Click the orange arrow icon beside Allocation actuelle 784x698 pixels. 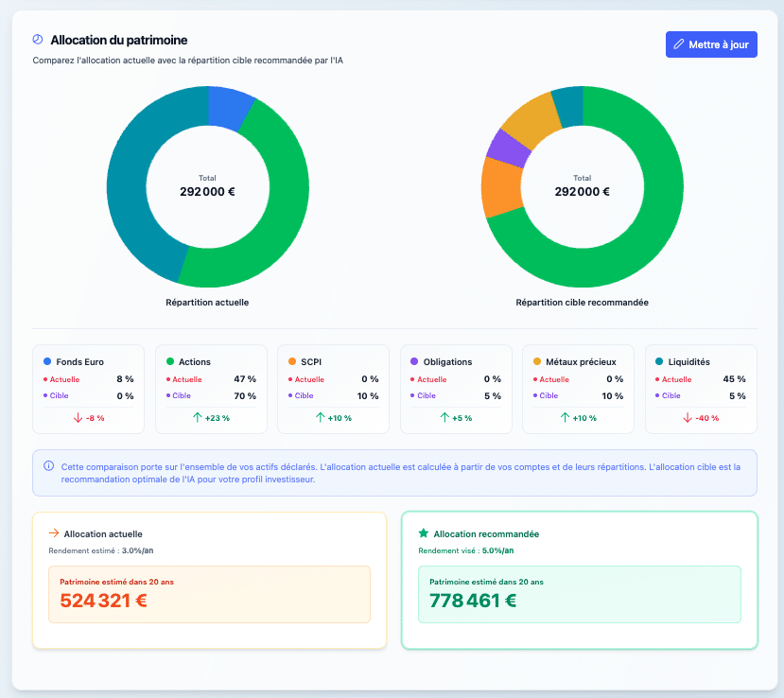(54, 533)
